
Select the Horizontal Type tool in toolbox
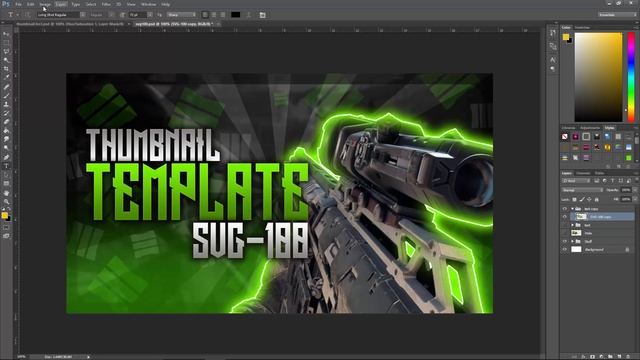6,166
